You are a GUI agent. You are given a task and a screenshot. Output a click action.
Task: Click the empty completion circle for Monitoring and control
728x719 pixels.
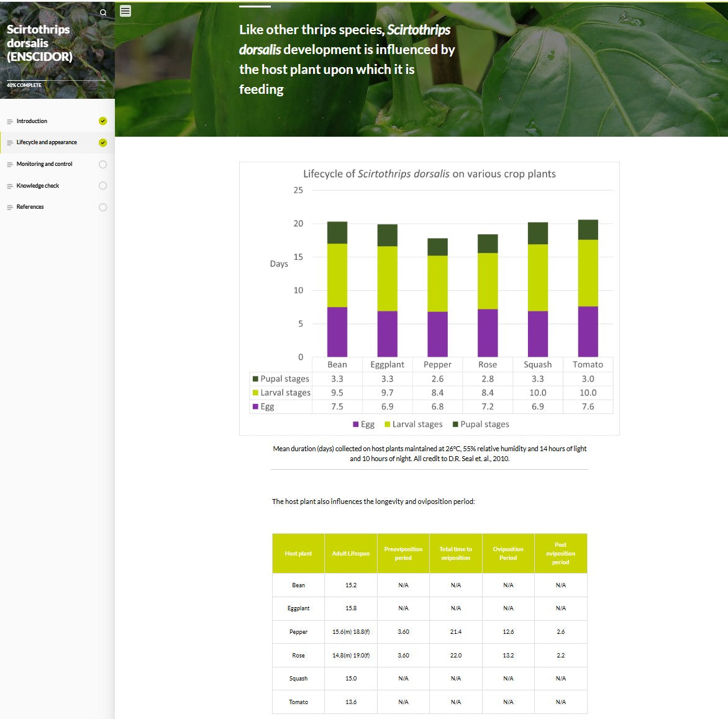coord(103,165)
